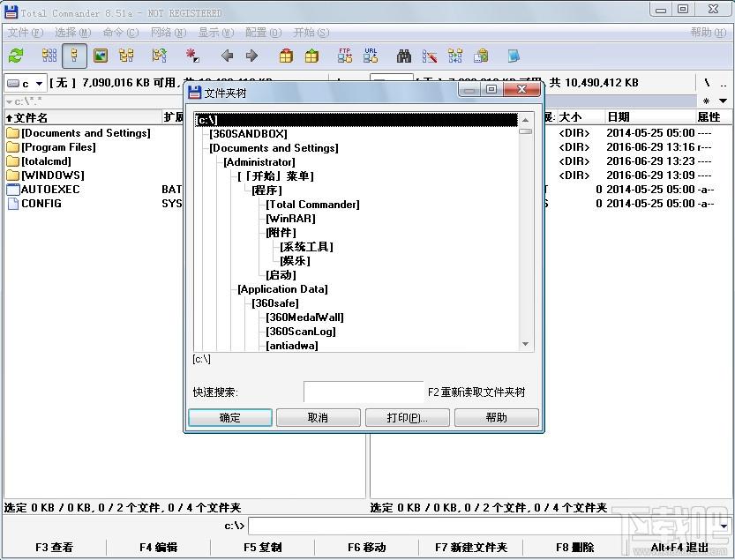This screenshot has height=560, width=735.
Task: Click into the 快速搜索 input field
Action: (x=364, y=392)
